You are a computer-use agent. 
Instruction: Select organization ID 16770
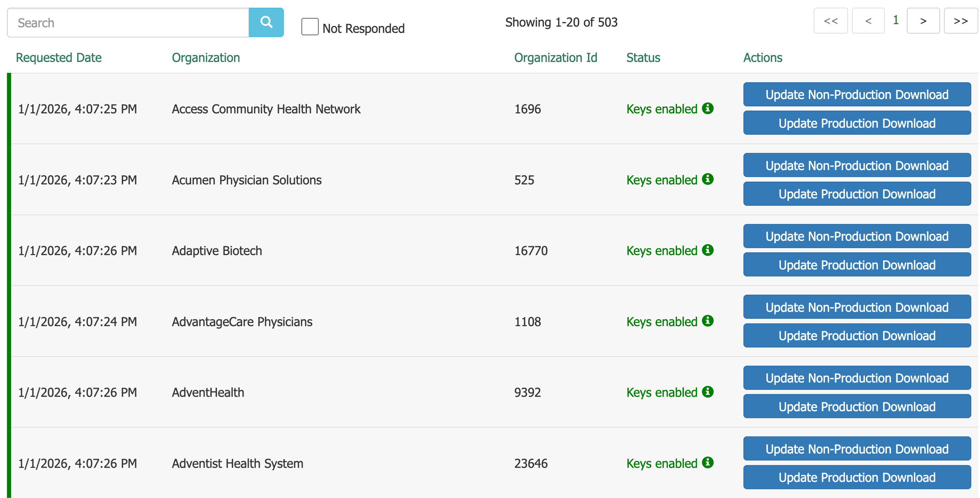tap(531, 251)
